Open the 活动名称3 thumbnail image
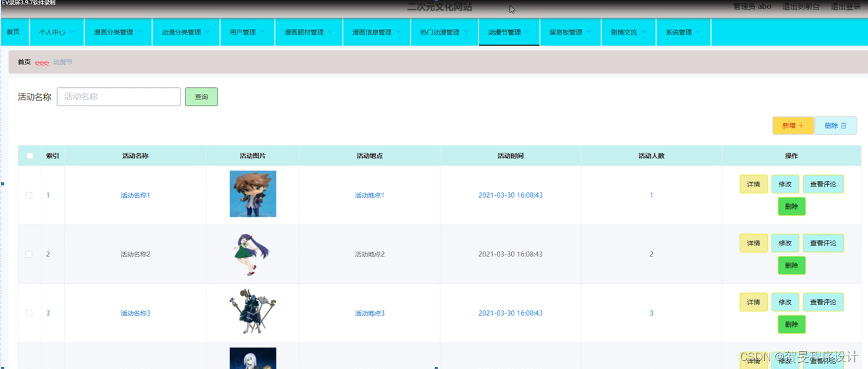 (x=253, y=312)
